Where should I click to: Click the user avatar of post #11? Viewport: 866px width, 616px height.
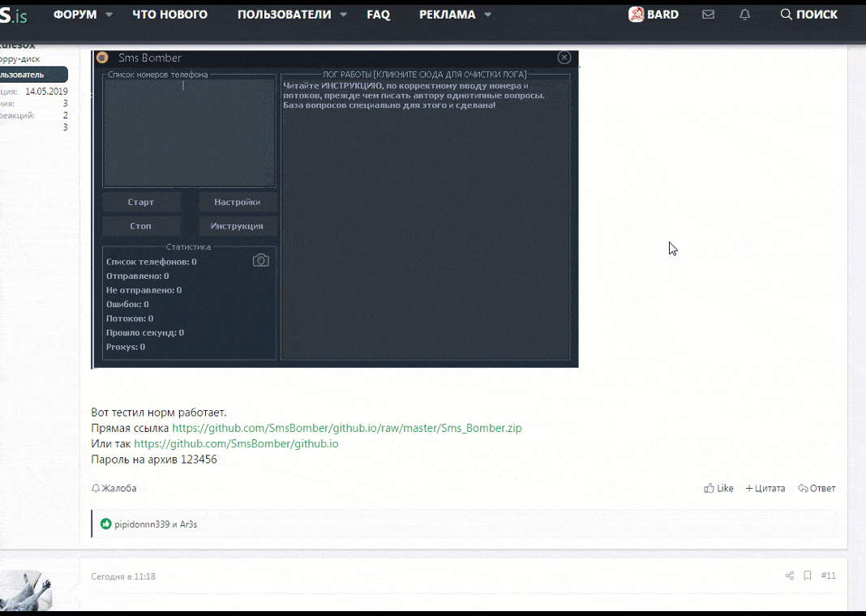(26, 589)
